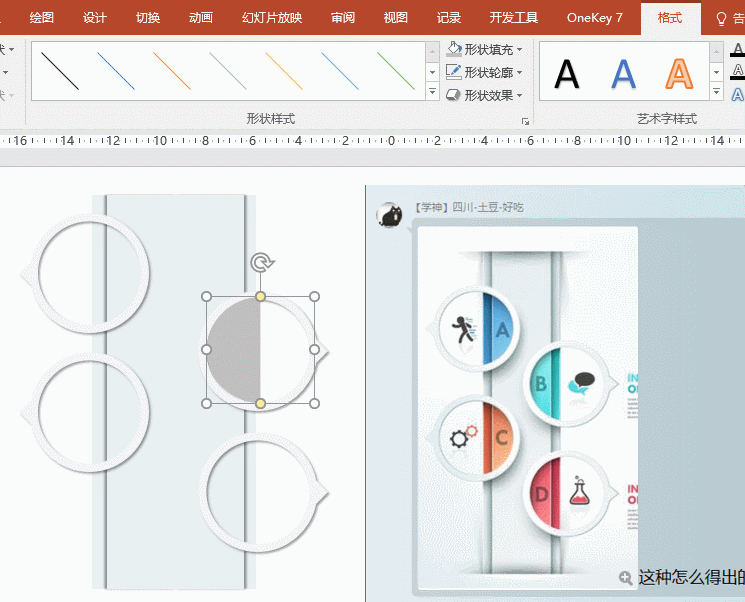
Task: Click magnifier icon on the reference image
Action: pos(626,577)
